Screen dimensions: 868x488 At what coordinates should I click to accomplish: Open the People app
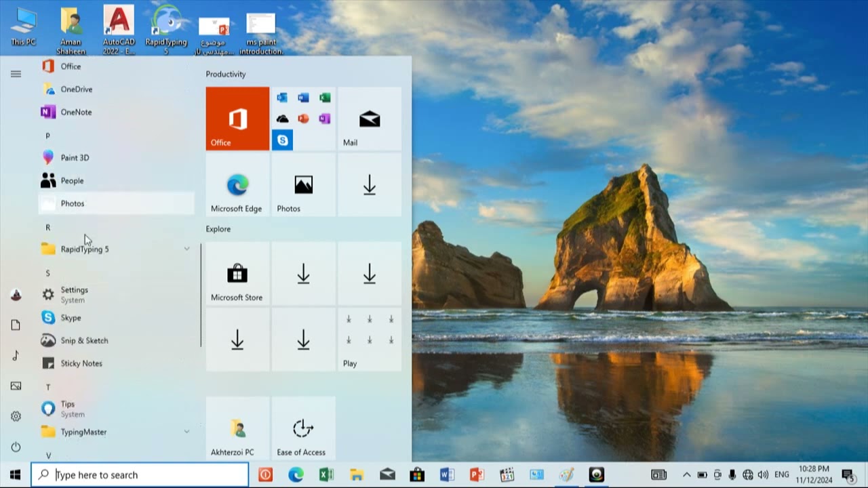point(116,181)
